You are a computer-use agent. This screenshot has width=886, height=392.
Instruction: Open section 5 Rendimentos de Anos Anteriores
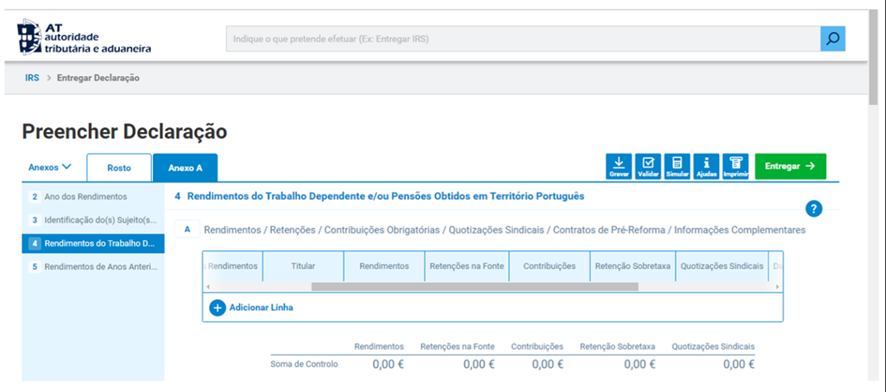point(93,267)
